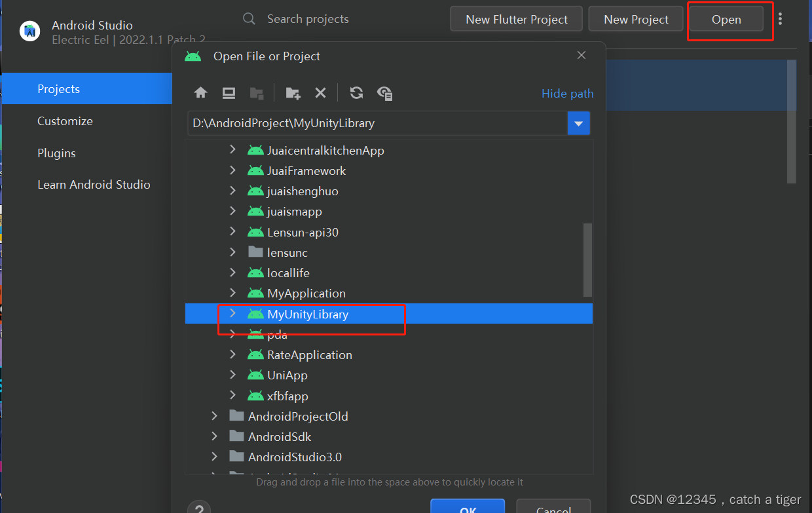Expand the juaishenghuo folder node

click(232, 191)
